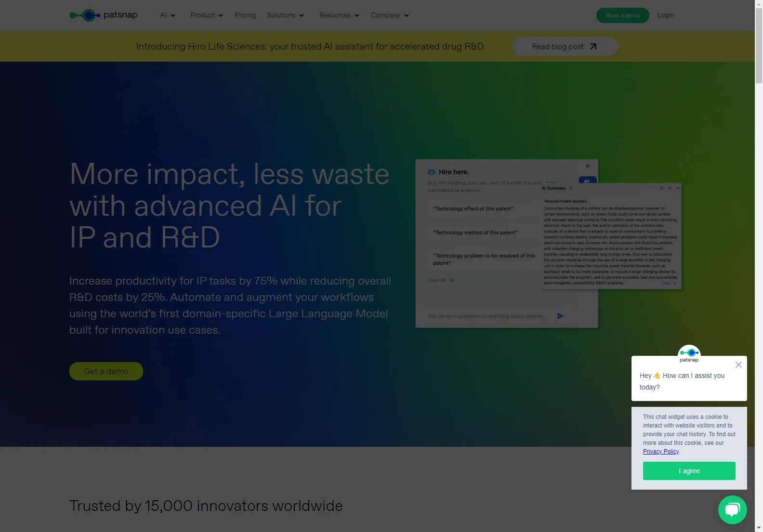The image size is (763, 532).
Task: Click the Patsnap logo in header
Action: coord(104,15)
